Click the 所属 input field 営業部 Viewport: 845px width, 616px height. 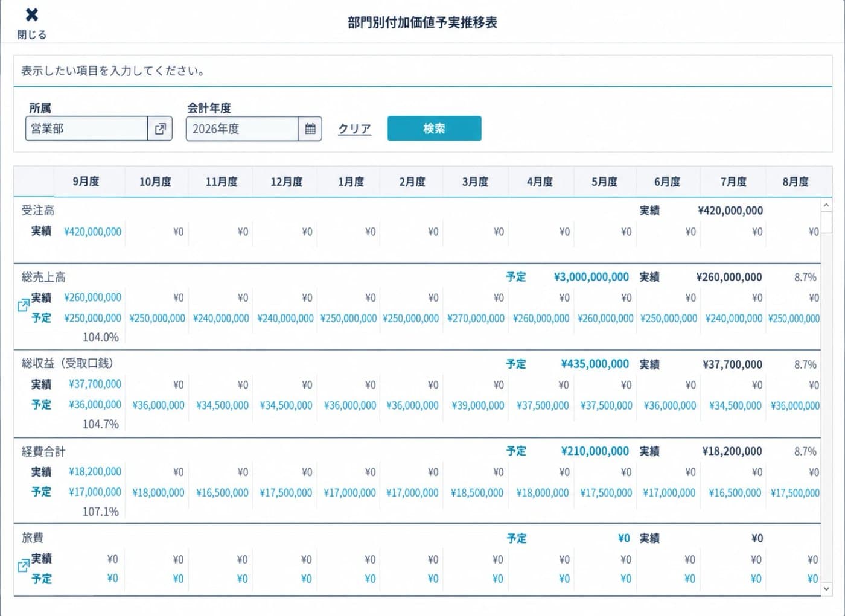tap(86, 129)
